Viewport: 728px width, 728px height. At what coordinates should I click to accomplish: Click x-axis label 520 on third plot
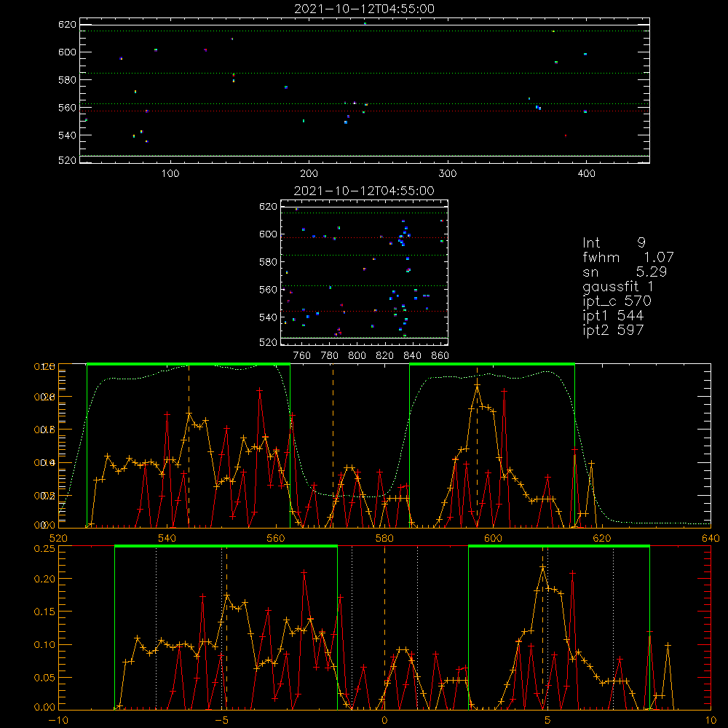point(58,538)
